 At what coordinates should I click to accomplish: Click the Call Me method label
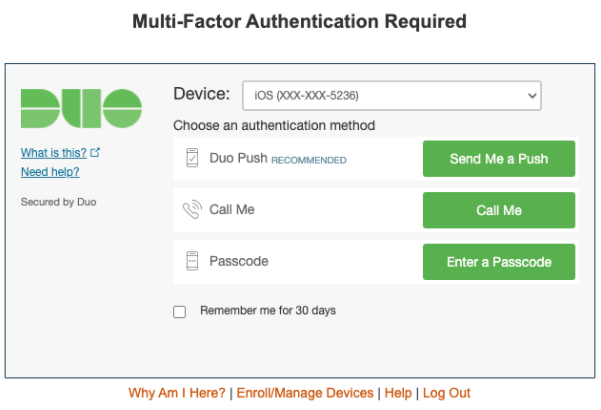point(232,210)
